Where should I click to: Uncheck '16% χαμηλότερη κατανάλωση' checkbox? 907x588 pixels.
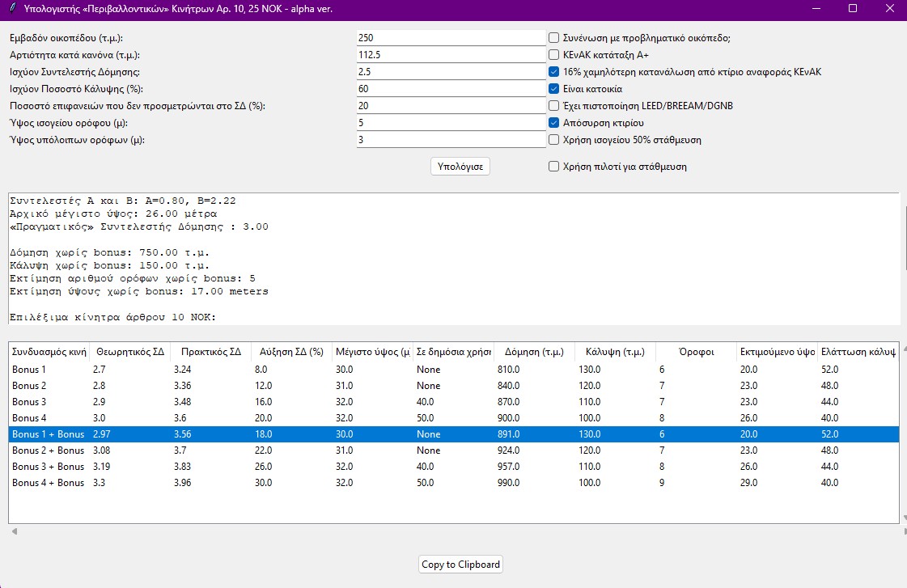pos(553,72)
